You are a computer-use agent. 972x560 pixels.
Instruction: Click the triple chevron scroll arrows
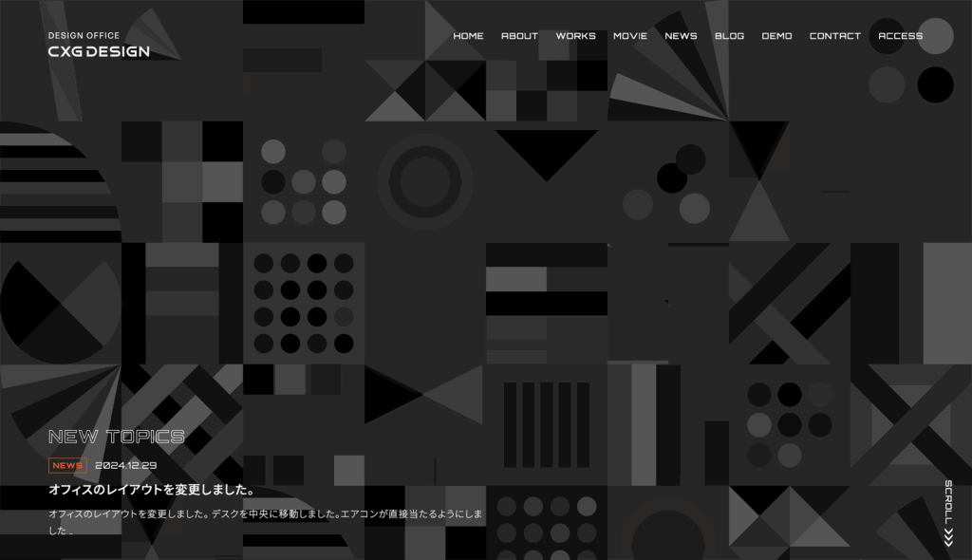[947, 538]
